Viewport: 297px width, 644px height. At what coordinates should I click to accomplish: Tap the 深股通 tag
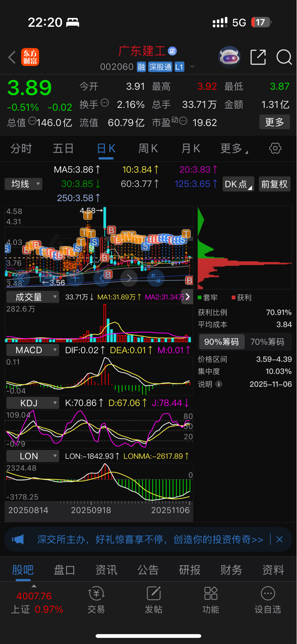tap(160, 67)
